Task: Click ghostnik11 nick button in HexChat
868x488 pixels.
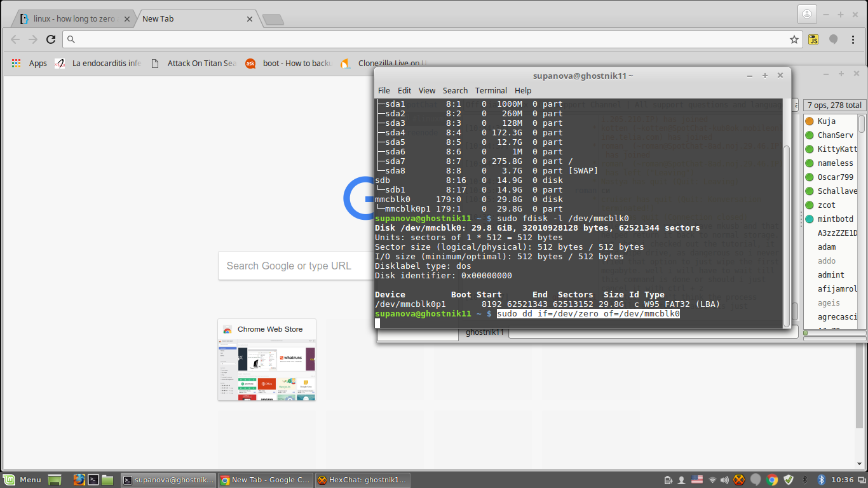Action: (484, 332)
